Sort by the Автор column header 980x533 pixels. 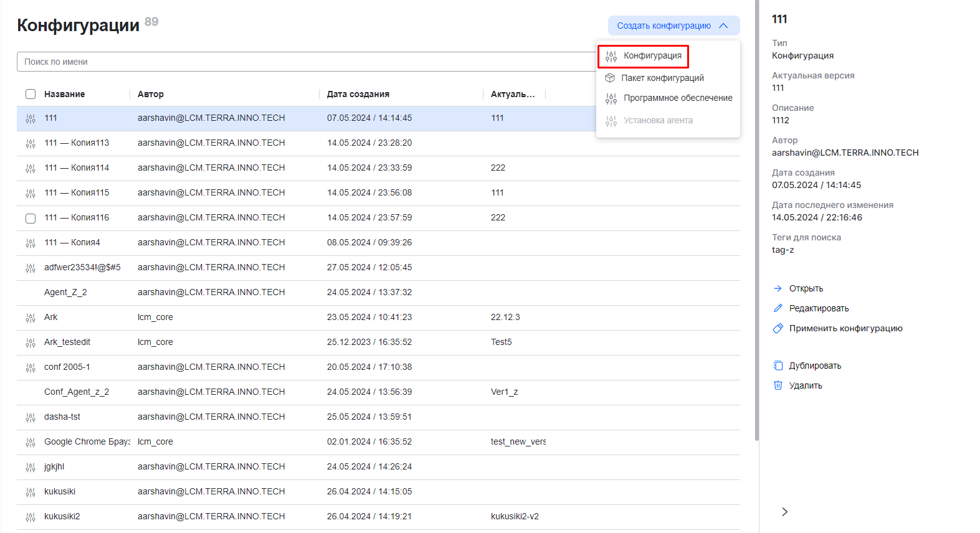(151, 94)
